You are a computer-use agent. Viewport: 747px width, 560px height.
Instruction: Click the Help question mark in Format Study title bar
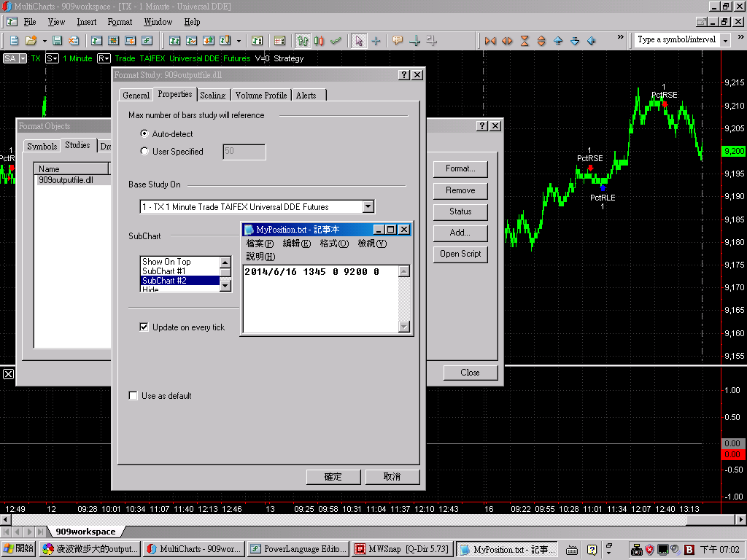click(x=403, y=75)
